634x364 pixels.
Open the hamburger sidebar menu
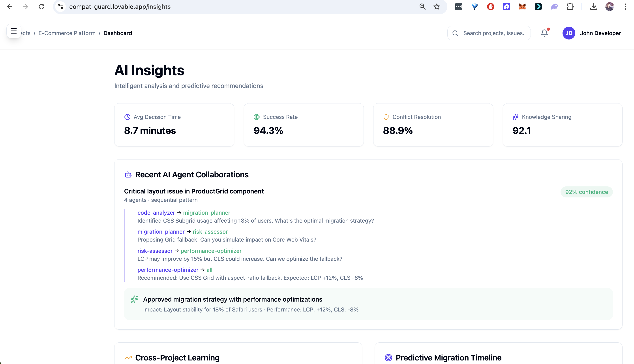pos(13,31)
